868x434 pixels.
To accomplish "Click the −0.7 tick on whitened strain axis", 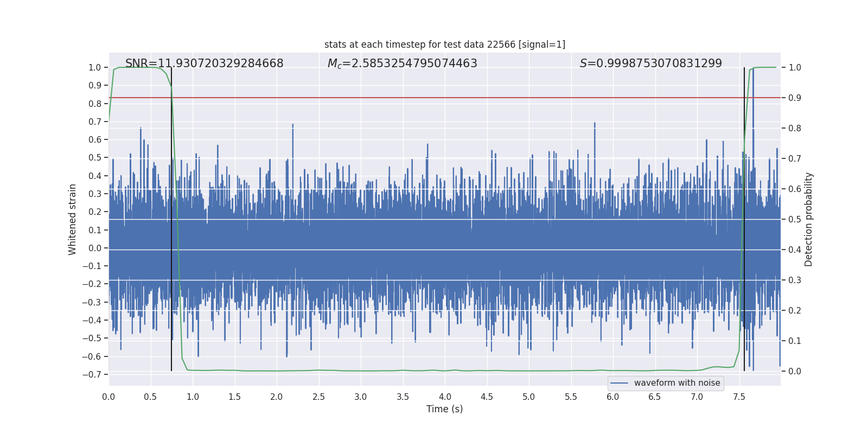I will [91, 374].
